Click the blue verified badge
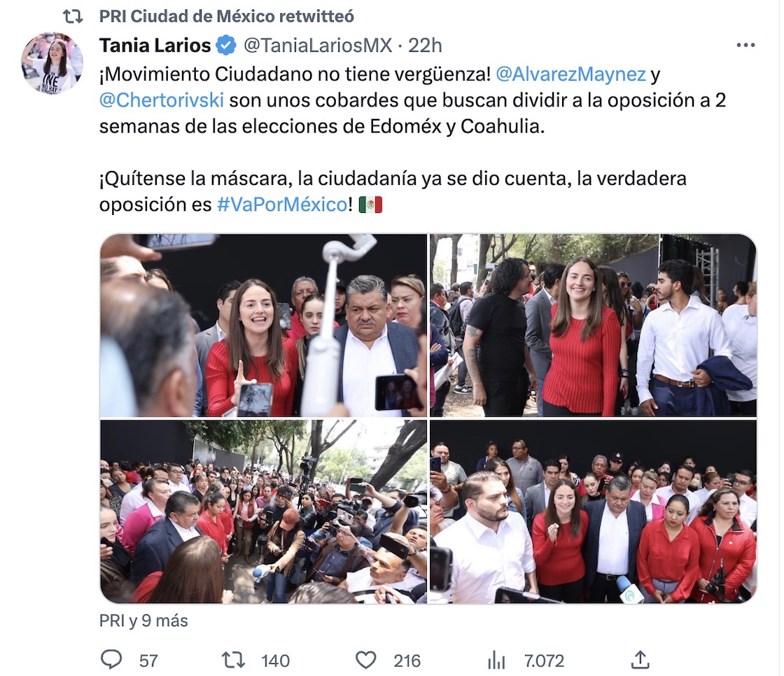 click(x=226, y=46)
